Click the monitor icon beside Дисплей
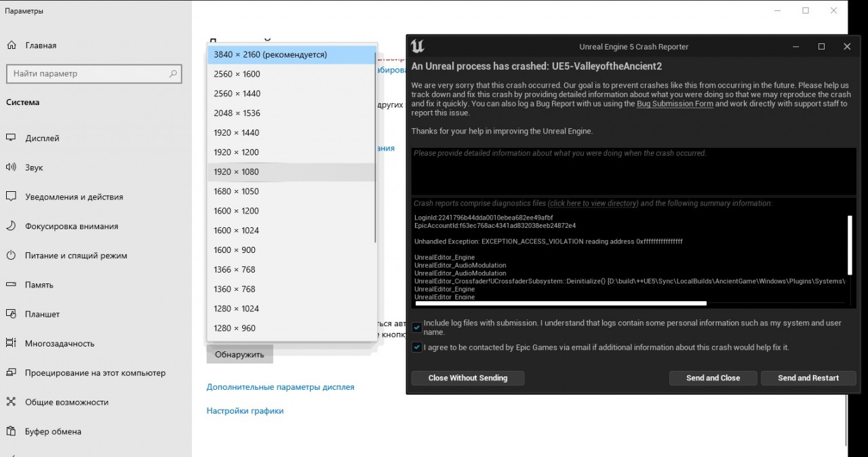The height and width of the screenshot is (457, 868). coord(11,138)
